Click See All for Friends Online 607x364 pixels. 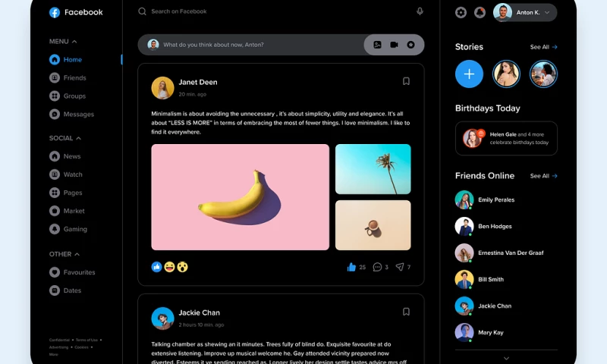click(x=543, y=176)
